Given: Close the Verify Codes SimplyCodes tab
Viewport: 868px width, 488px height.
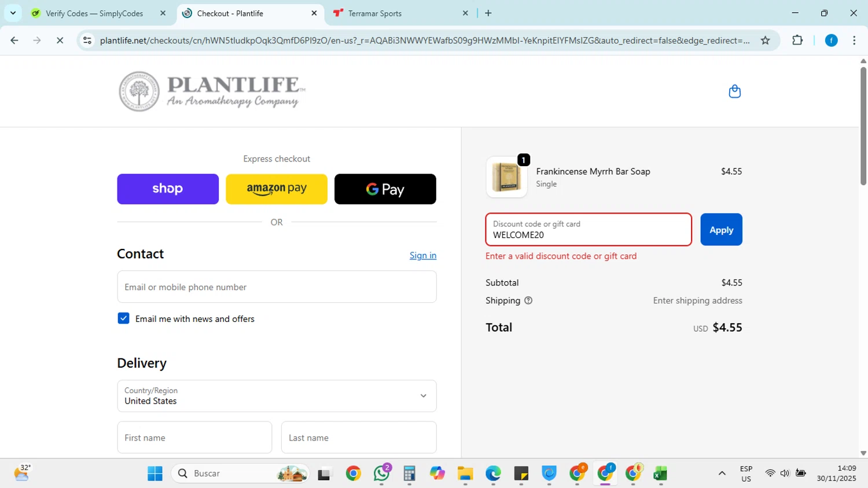Looking at the screenshot, I should tap(163, 13).
